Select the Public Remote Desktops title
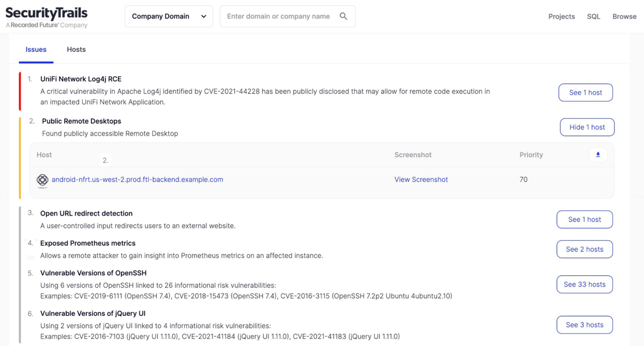 pyautogui.click(x=82, y=121)
